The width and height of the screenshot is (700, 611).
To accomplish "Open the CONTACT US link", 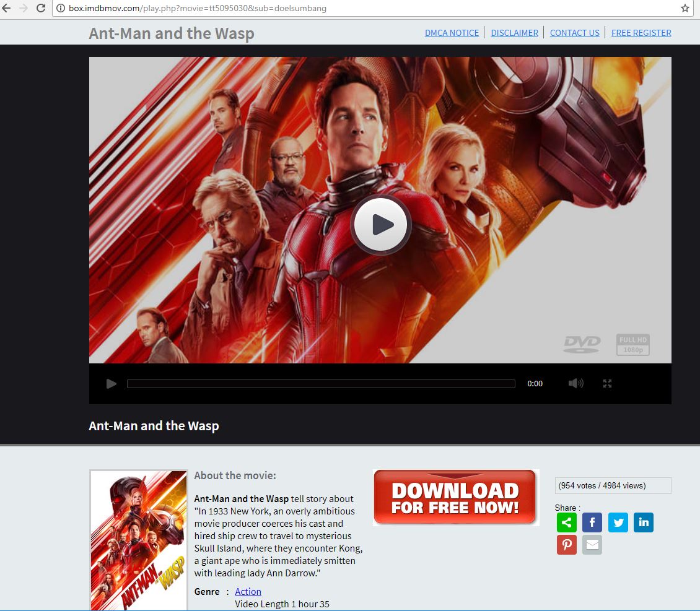I will (x=574, y=33).
